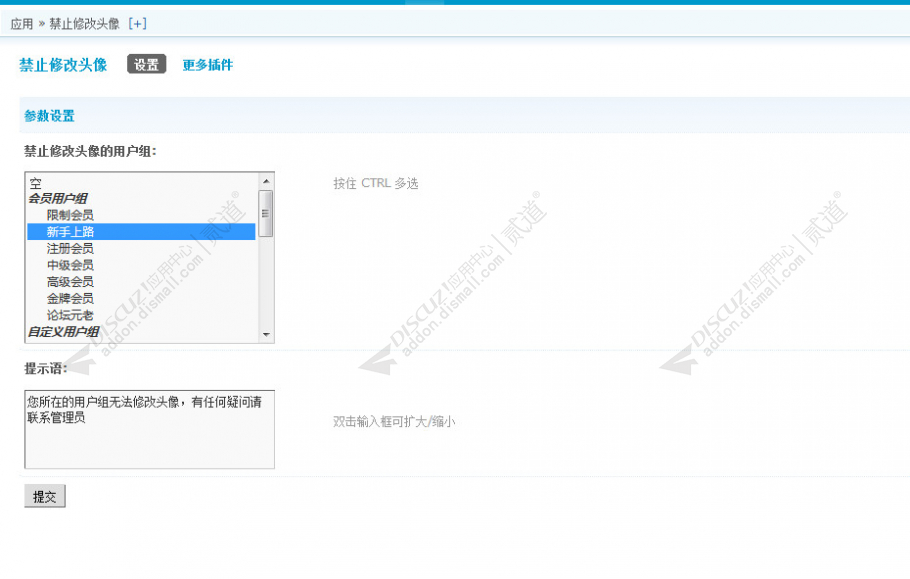Click the 提示语 label
This screenshot has width=910, height=579.
(45, 368)
